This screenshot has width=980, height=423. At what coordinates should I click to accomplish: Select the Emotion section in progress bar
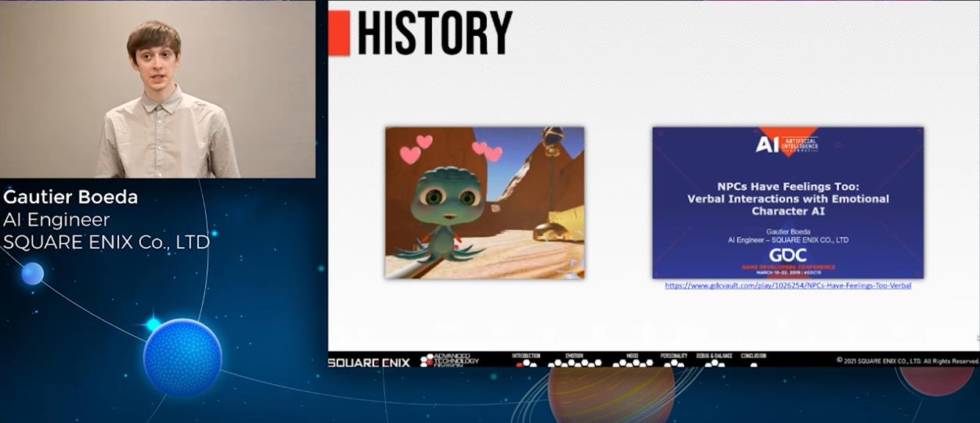574,356
